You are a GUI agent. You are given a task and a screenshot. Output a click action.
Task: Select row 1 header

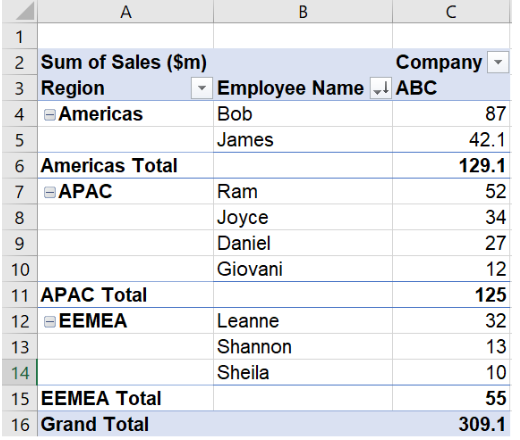(x=20, y=36)
